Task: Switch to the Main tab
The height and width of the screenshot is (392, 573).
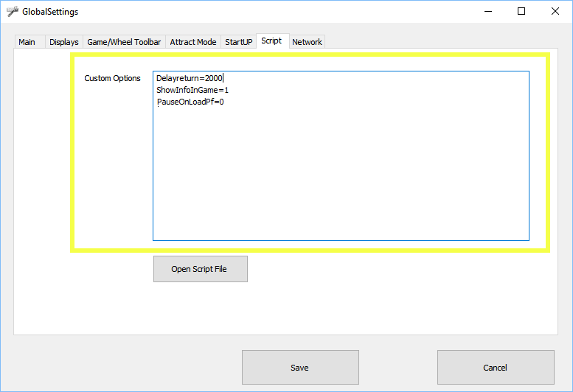Action: [27, 42]
